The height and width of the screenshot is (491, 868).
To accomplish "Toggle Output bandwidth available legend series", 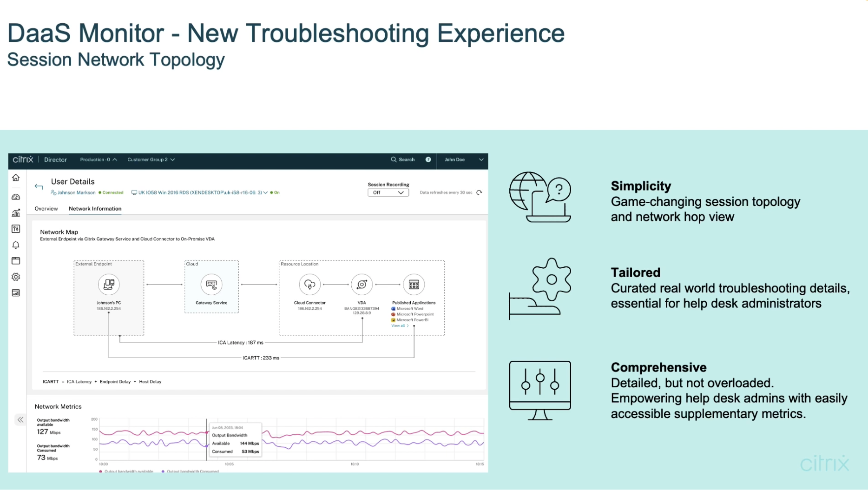I will pos(126,471).
